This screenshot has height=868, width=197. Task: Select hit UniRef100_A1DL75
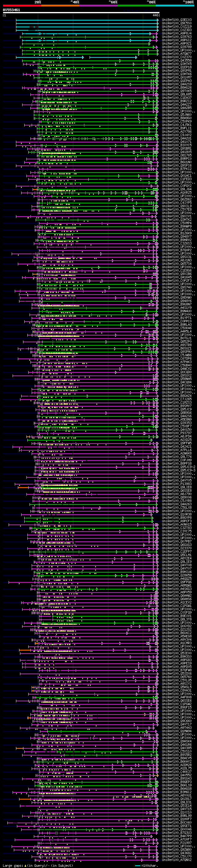tap(177, 768)
